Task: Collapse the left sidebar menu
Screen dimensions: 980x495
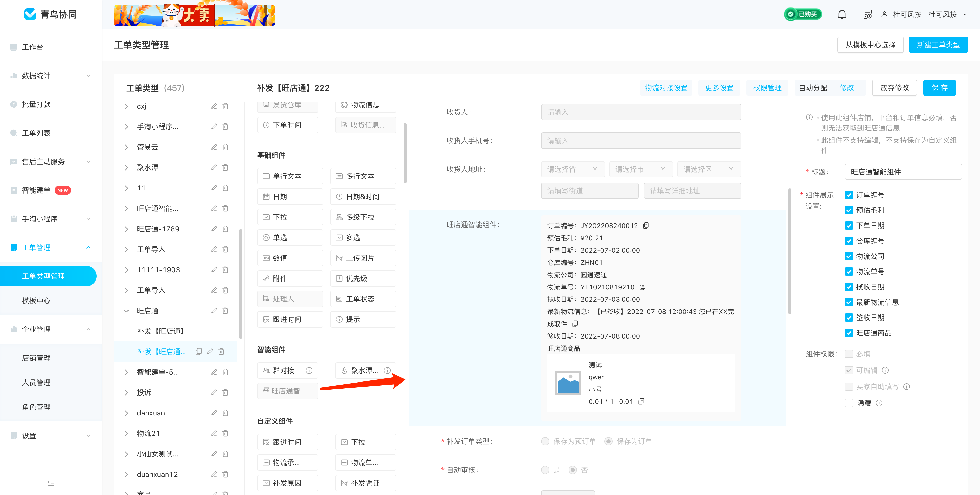Action: [51, 483]
